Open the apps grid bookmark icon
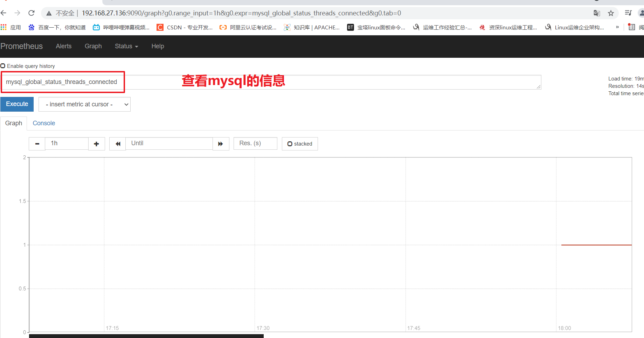This screenshot has width=644, height=338. 4,27
